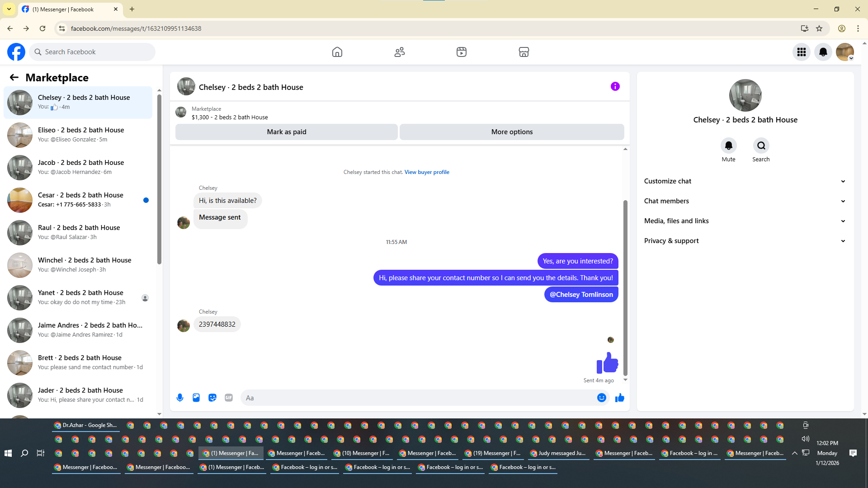
Task: Bookmark this tab with star icon
Action: pos(819,28)
